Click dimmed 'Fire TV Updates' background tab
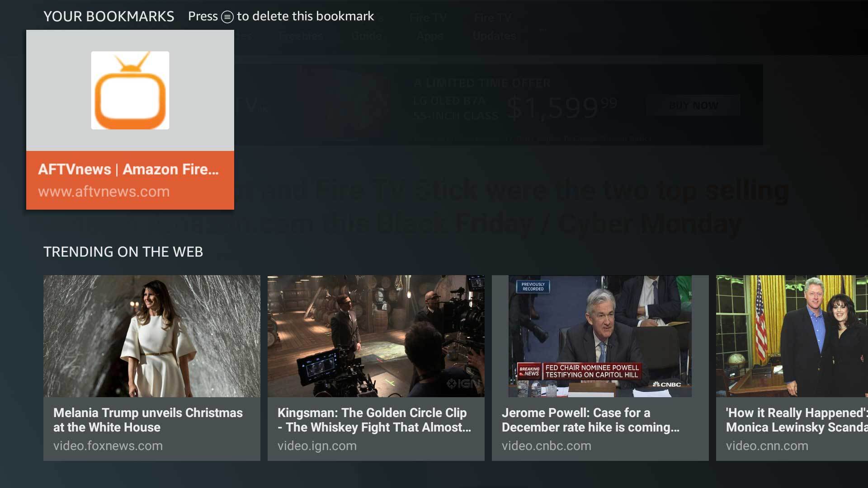Viewport: 868px width, 488px height. (494, 27)
